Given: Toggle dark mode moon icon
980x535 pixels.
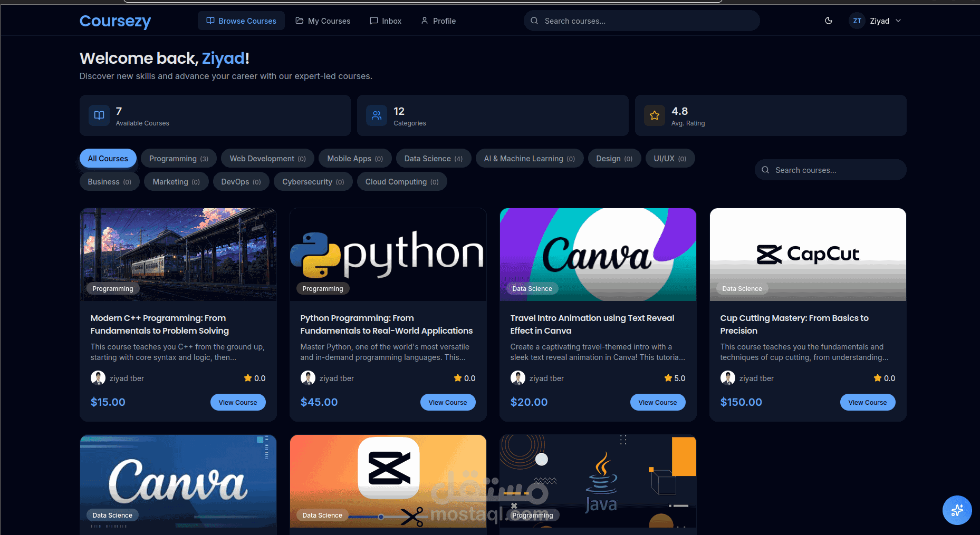Looking at the screenshot, I should coord(829,21).
